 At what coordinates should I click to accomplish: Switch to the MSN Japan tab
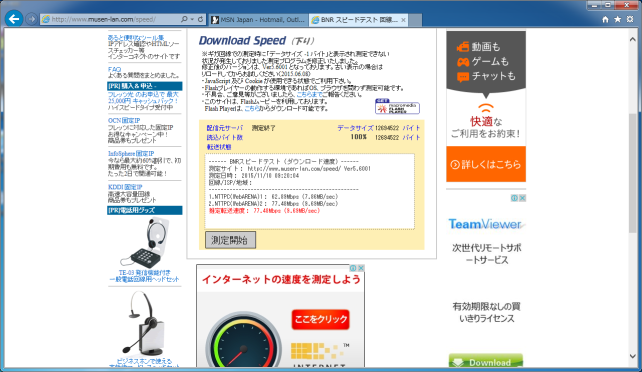258,20
